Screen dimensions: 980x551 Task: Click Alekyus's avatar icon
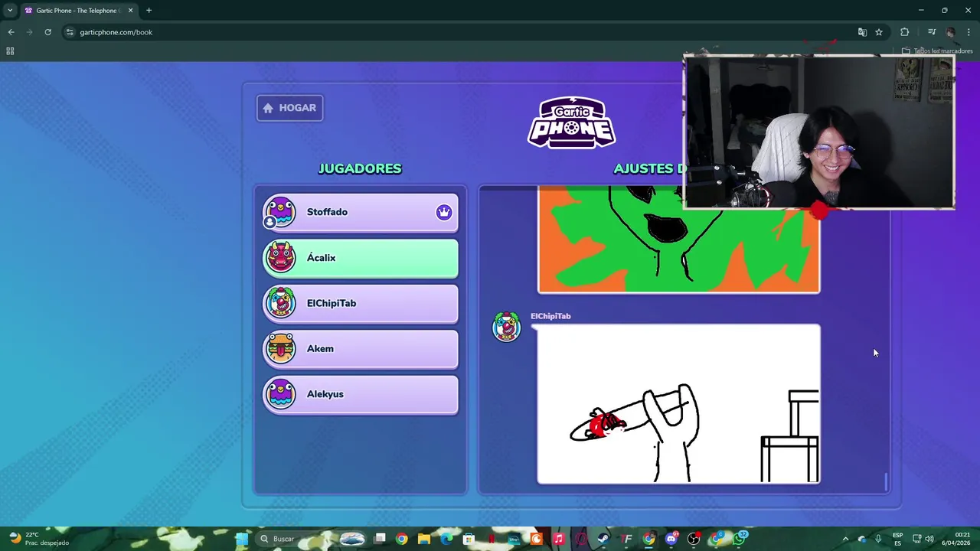click(x=280, y=394)
